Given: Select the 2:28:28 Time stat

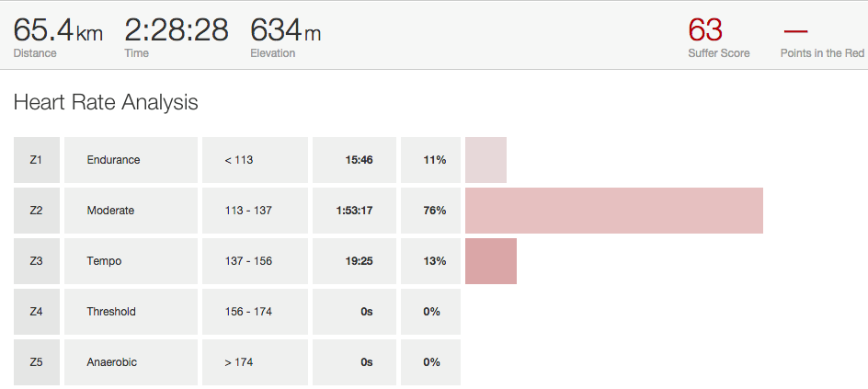Looking at the screenshot, I should click(177, 32).
